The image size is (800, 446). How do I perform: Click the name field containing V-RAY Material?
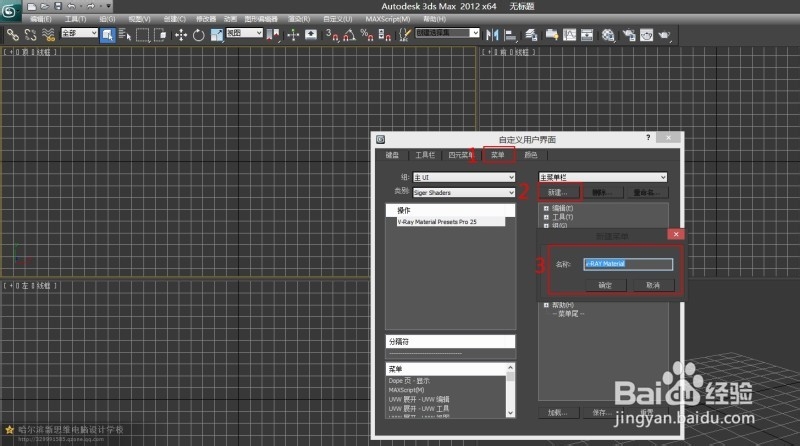tap(626, 263)
